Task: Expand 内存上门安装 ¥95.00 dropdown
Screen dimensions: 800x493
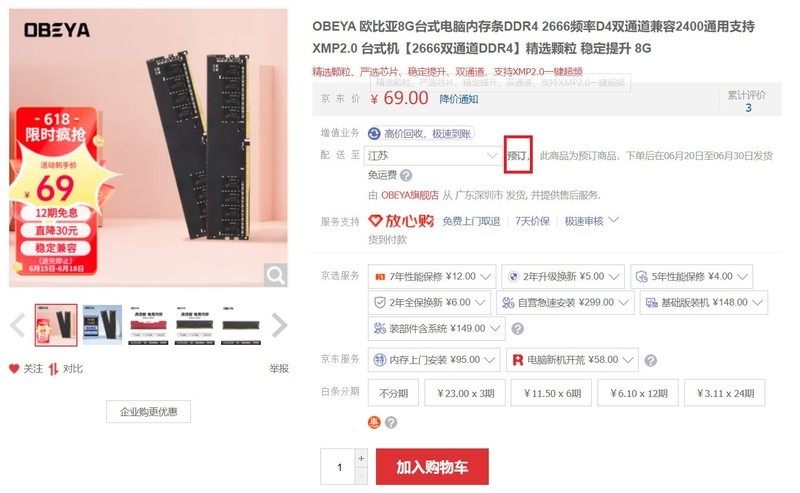Action: (434, 360)
